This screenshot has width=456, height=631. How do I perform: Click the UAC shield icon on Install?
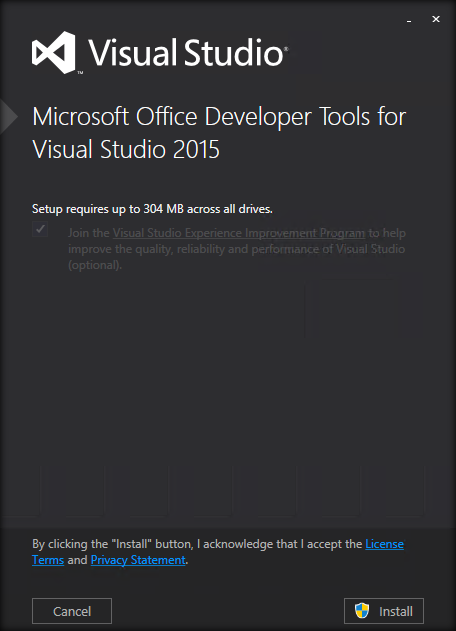tap(362, 610)
